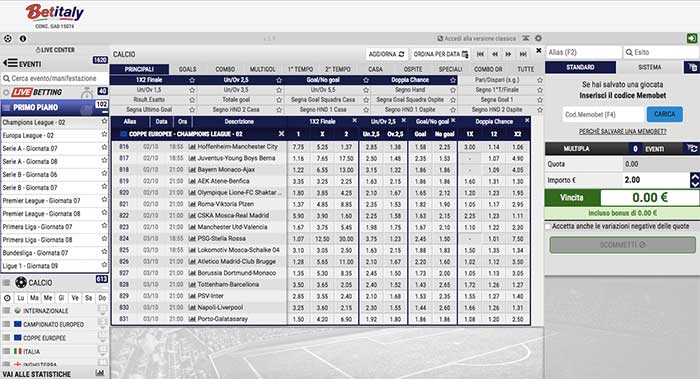This screenshot has height=379, width=700.
Task: Switch to the Goals tab
Action: tap(188, 69)
